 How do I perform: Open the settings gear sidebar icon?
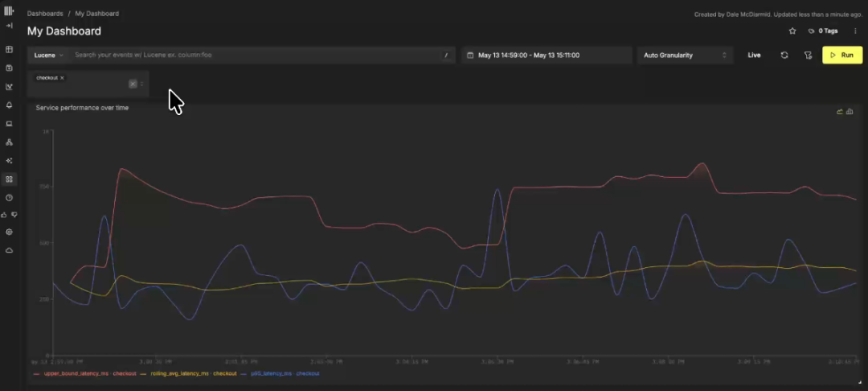coord(9,232)
